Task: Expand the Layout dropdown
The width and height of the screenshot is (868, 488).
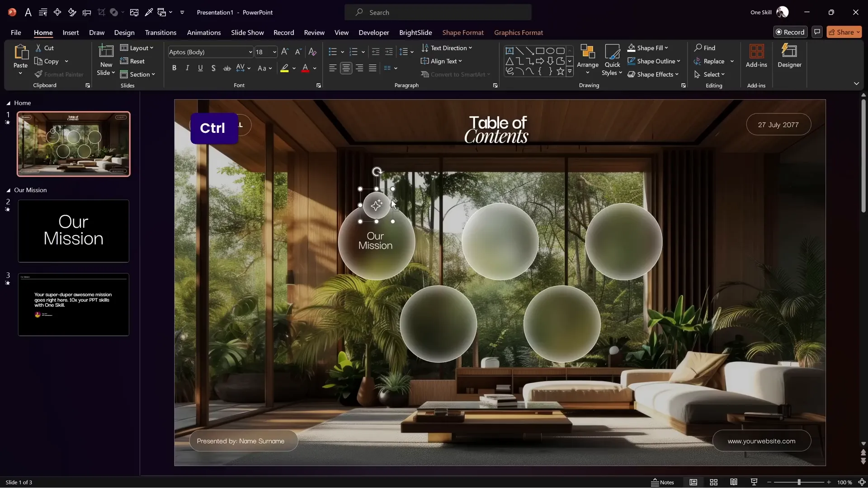Action: click(137, 48)
